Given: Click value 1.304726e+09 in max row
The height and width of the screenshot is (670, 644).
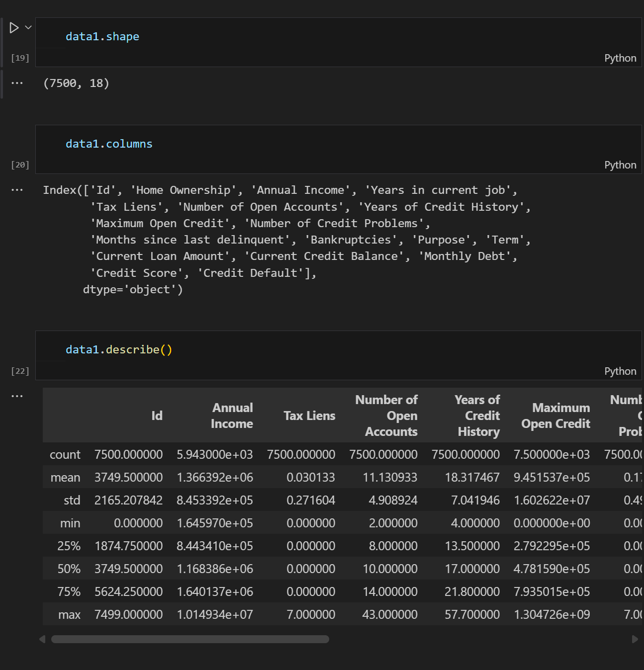Looking at the screenshot, I should [552, 615].
